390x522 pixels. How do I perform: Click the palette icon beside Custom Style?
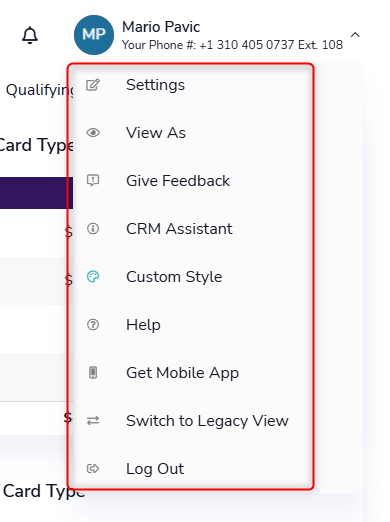click(93, 277)
